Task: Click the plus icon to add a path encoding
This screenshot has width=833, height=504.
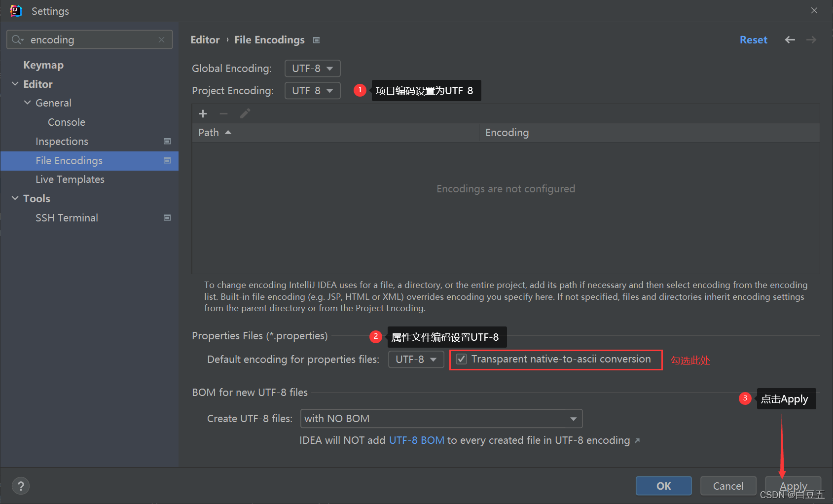Action: point(203,114)
